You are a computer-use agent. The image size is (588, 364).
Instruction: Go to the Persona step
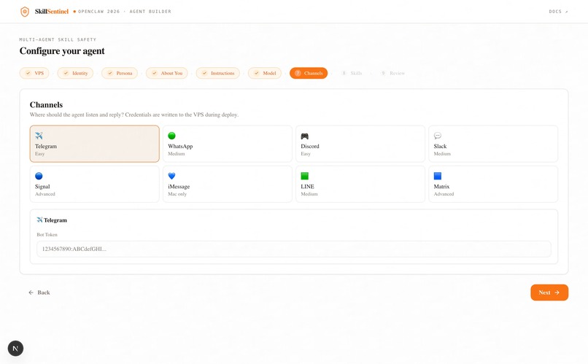(120, 73)
